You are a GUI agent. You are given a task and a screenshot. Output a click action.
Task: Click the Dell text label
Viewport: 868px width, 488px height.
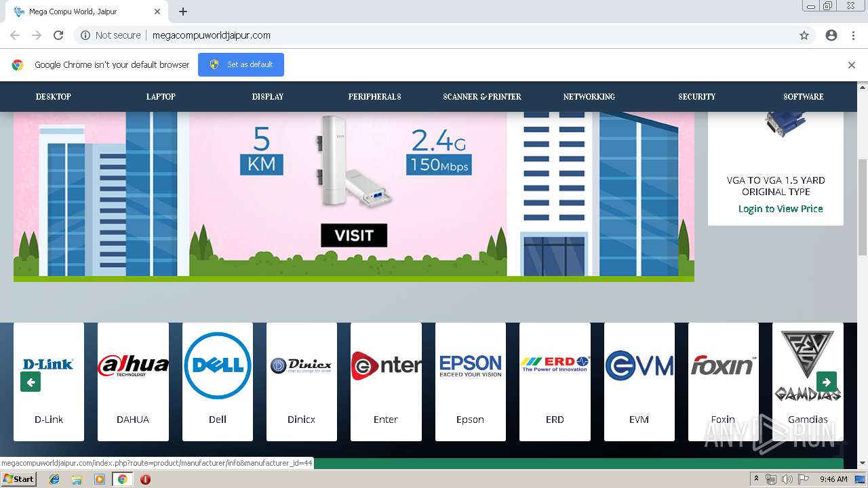218,420
